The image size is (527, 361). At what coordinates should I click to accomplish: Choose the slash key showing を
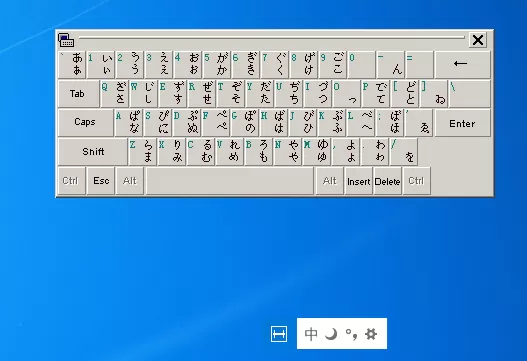[403, 152]
